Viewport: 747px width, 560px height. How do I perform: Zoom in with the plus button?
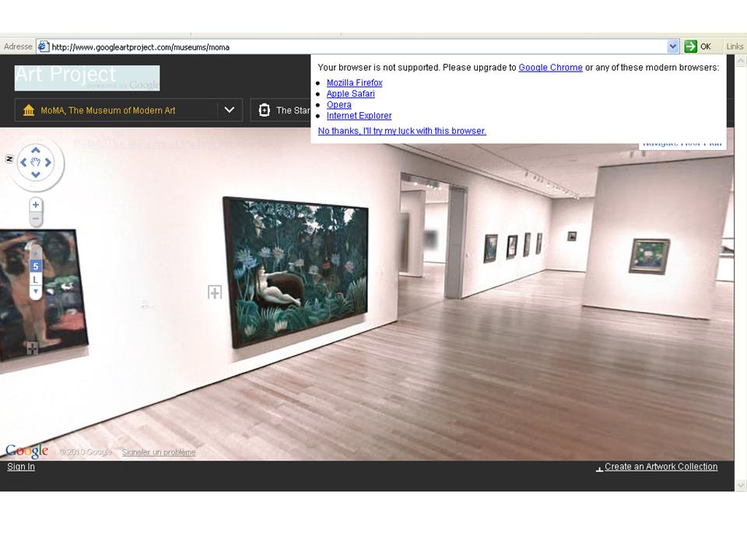(36, 205)
